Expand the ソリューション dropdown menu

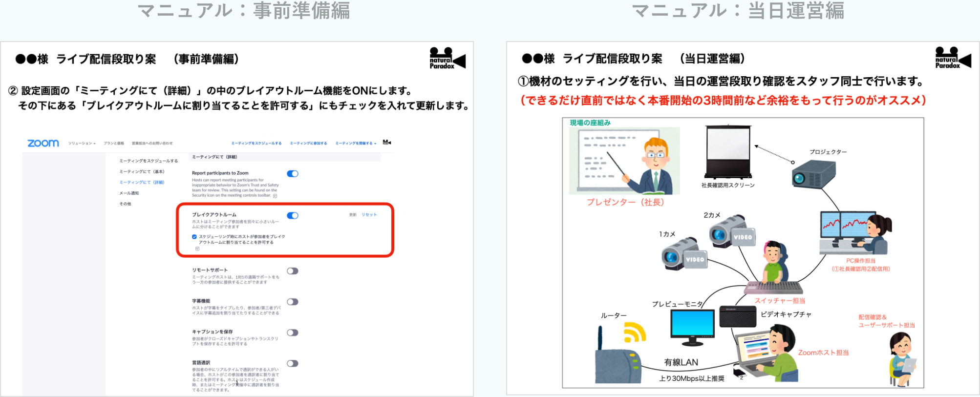point(82,144)
